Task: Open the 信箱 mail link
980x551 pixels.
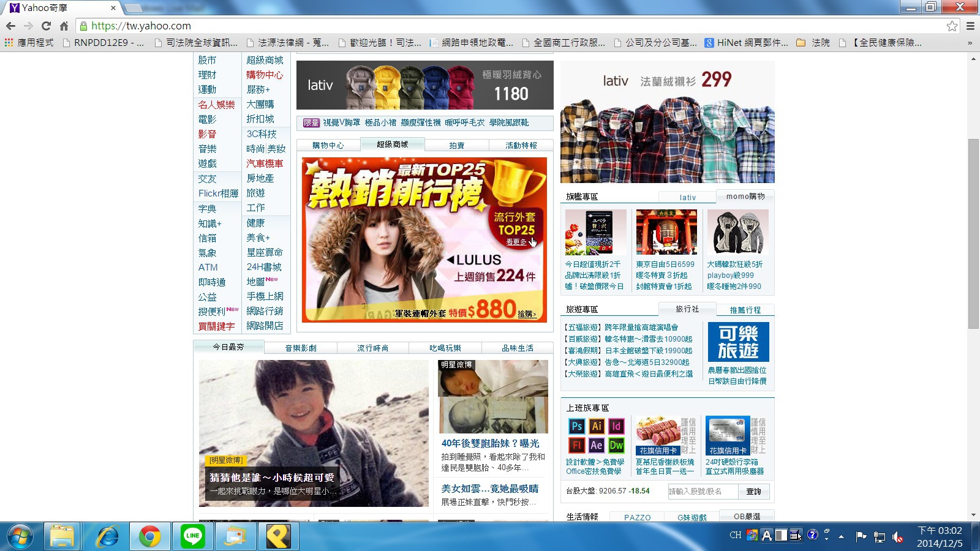Action: pos(207,238)
